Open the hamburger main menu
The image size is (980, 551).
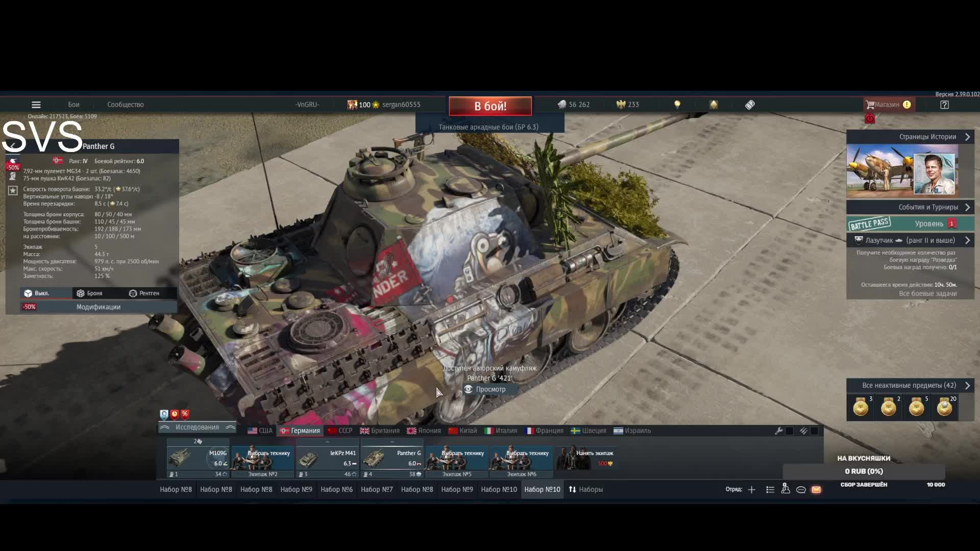click(x=36, y=105)
